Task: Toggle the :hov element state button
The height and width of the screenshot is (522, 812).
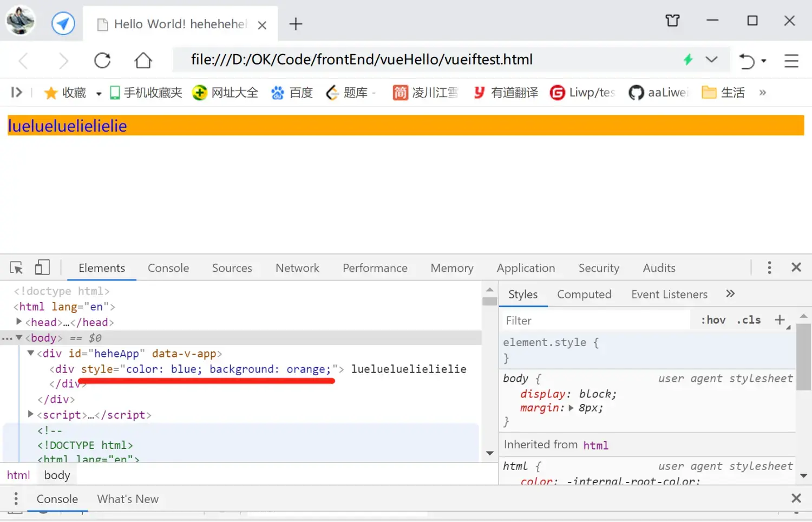Action: click(x=713, y=320)
